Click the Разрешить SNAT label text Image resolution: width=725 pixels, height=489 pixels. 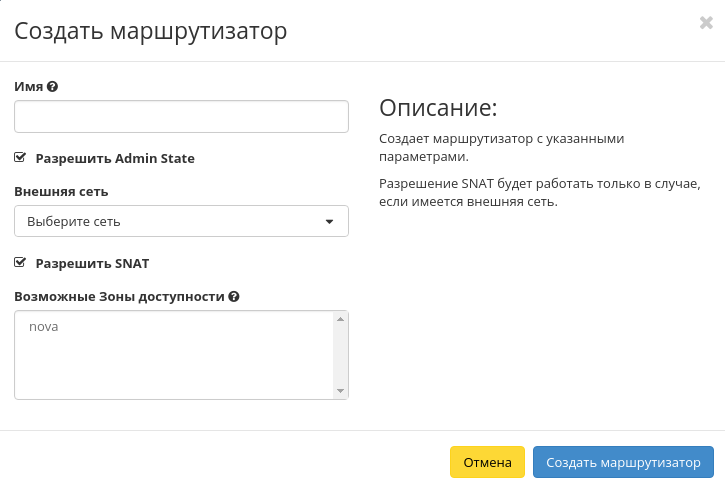click(x=92, y=263)
